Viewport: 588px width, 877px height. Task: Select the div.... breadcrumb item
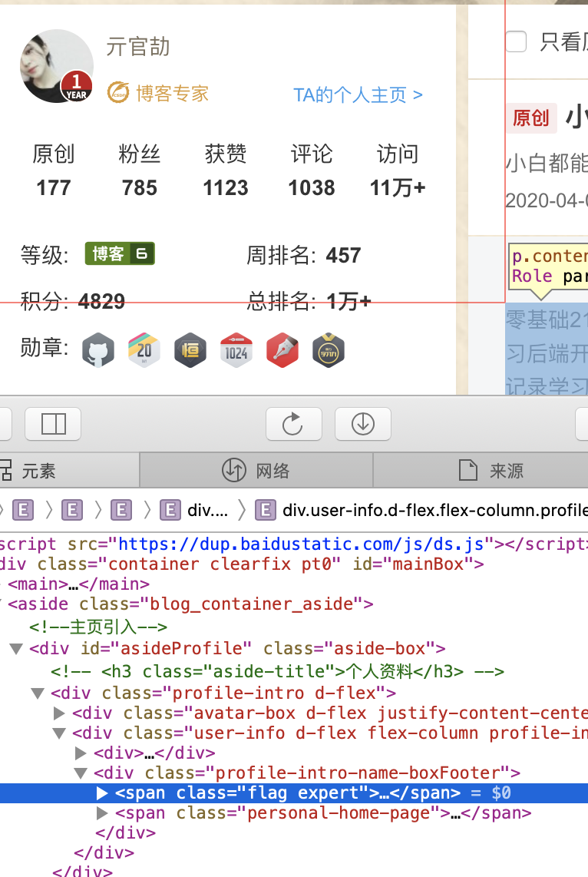click(x=194, y=510)
